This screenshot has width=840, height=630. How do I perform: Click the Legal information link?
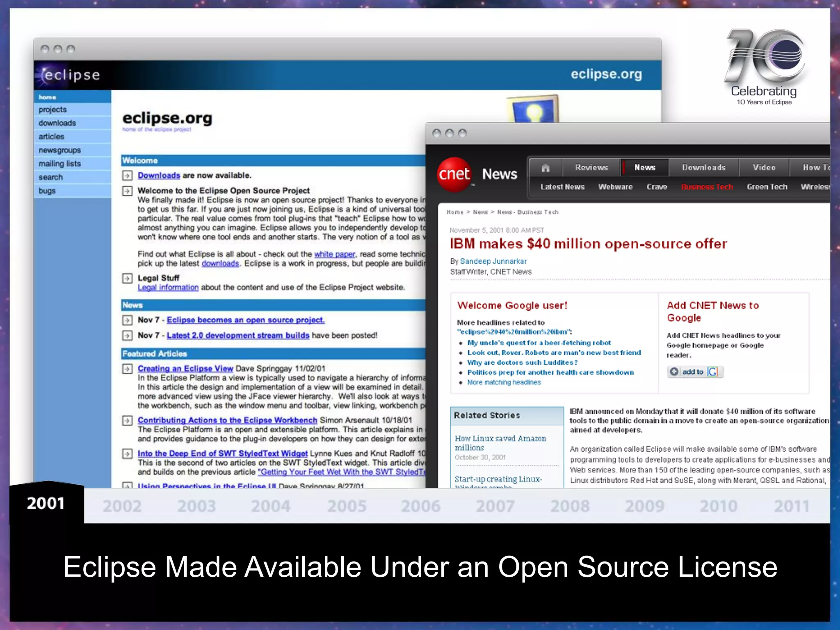click(x=168, y=288)
